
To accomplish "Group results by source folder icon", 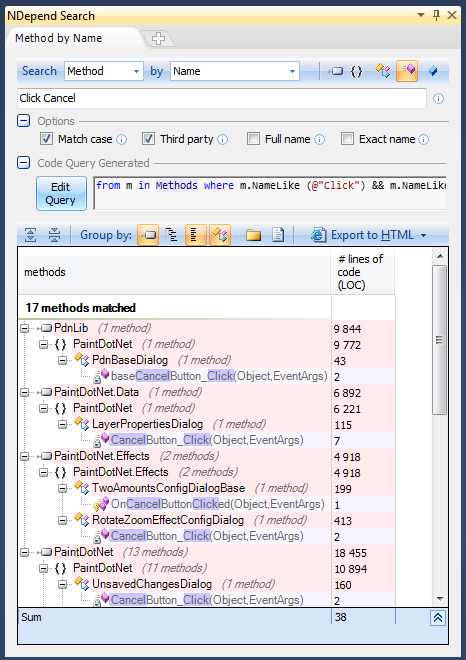I will pyautogui.click(x=253, y=235).
